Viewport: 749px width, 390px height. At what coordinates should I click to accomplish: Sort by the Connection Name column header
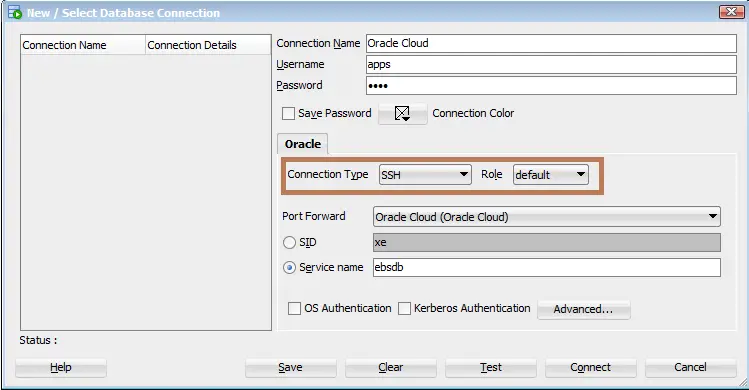coord(83,45)
